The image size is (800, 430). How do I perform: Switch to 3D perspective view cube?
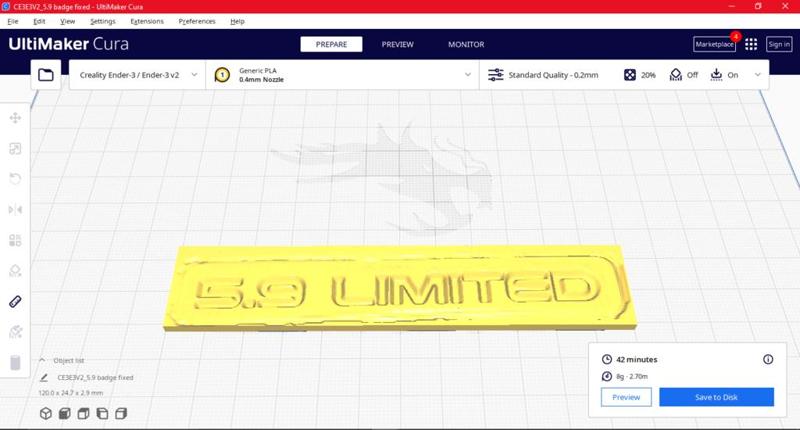(46, 413)
